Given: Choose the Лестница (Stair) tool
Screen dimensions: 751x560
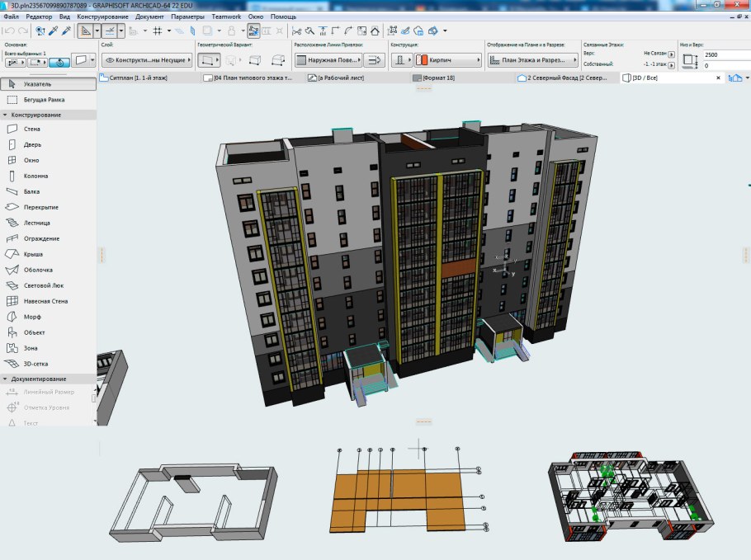Looking at the screenshot, I should 36,224.
